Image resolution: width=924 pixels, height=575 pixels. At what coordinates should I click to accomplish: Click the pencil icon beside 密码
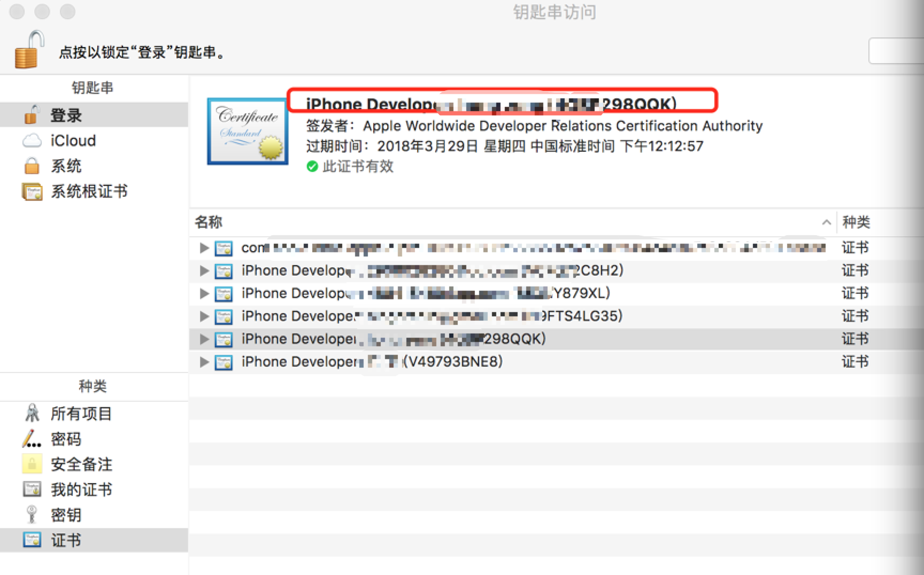(x=32, y=439)
